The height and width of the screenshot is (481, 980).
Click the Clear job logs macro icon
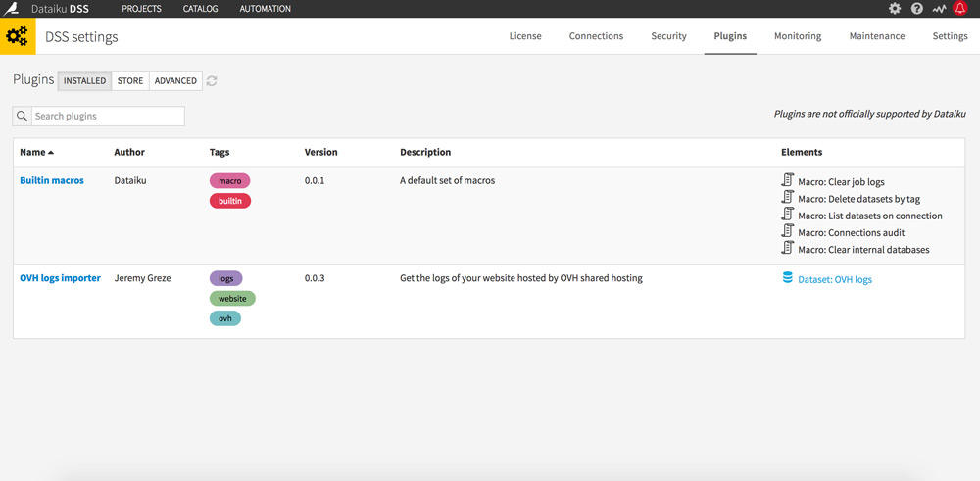coord(788,180)
